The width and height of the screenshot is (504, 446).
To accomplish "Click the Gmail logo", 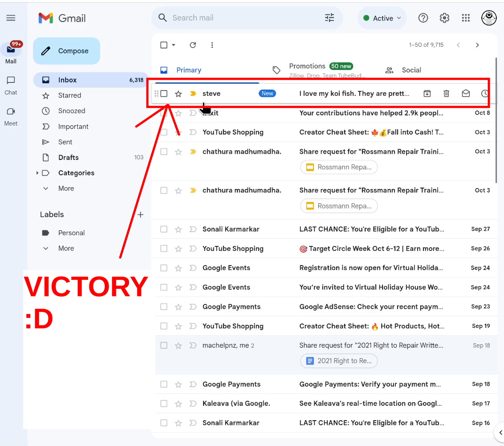I will click(x=62, y=18).
